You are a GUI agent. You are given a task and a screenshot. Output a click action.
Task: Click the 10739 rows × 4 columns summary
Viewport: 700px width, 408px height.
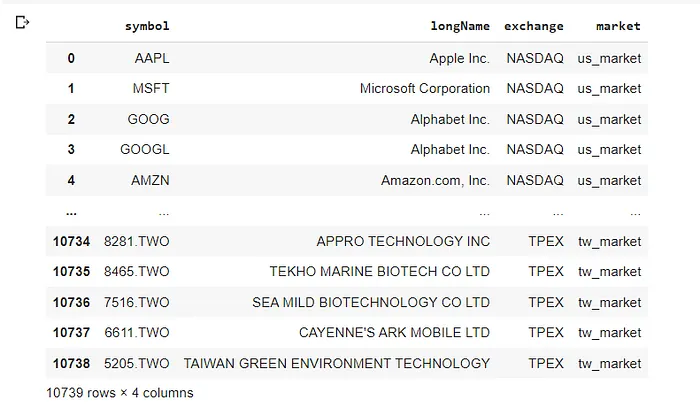click(x=120, y=393)
